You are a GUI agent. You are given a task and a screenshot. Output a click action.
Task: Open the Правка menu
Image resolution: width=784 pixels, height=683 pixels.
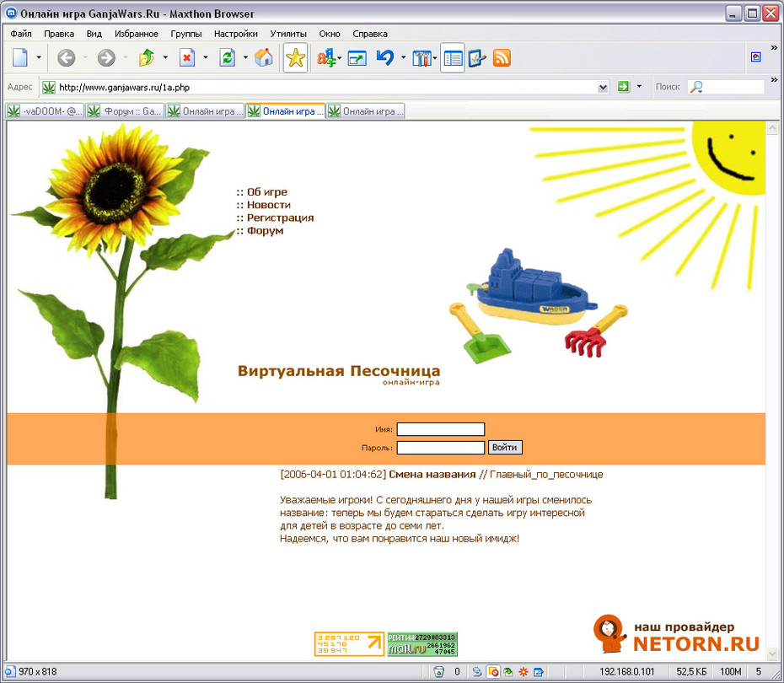click(59, 34)
